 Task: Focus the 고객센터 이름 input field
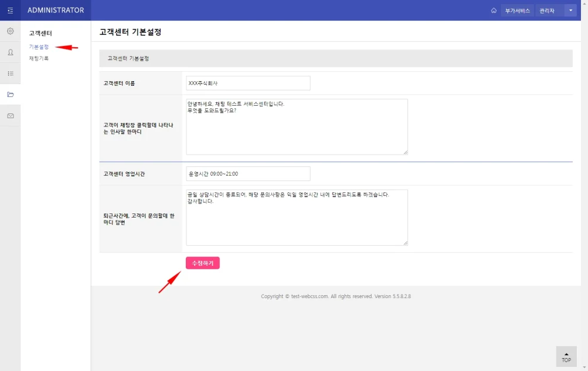point(248,83)
